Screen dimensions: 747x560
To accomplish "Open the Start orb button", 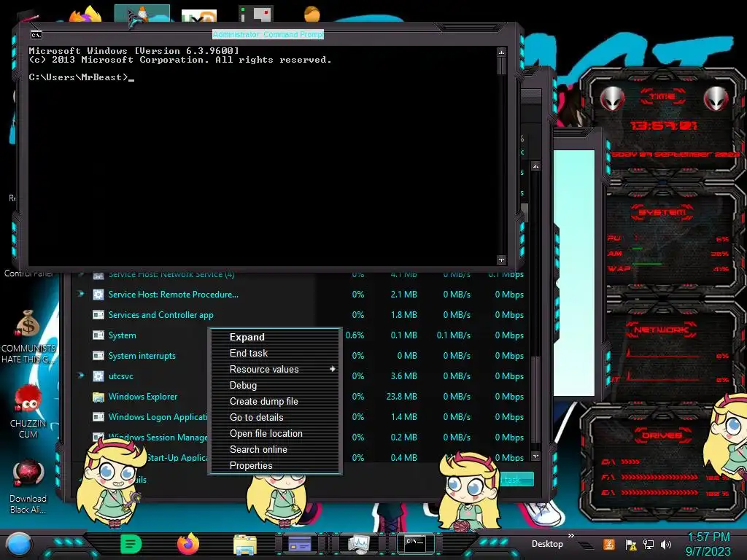I will click(x=18, y=545).
